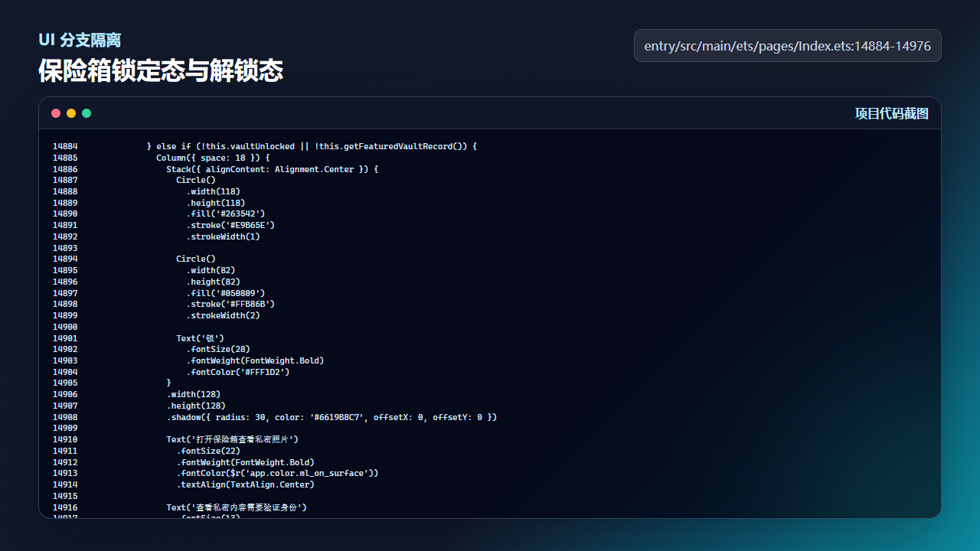Click line number 14909
Viewport: 980px width, 551px height.
point(65,428)
